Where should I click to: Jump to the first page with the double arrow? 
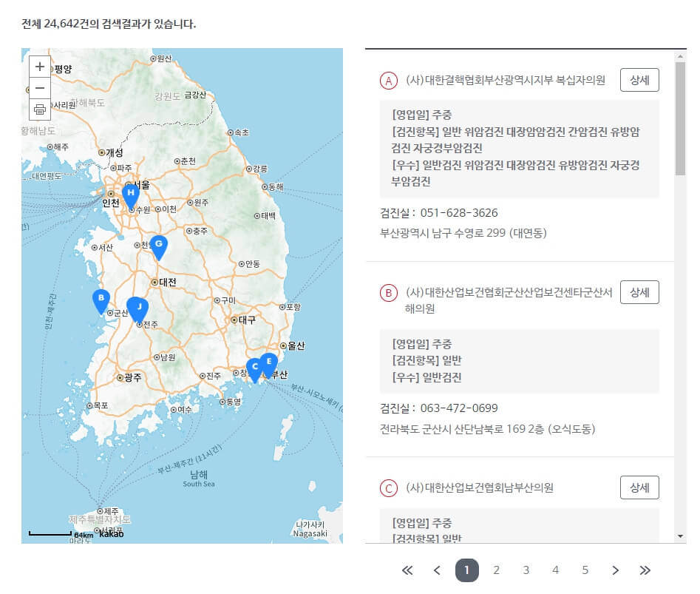[407, 570]
